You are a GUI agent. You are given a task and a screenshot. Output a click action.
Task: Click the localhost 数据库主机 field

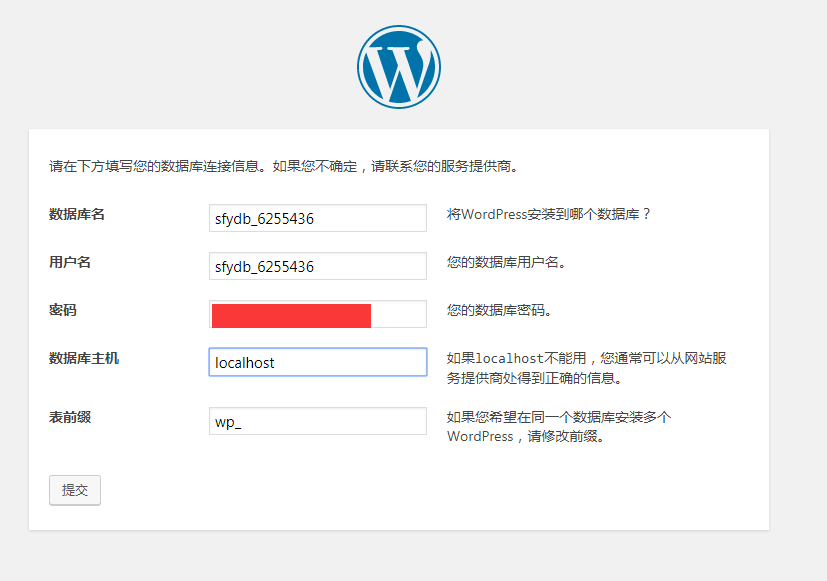point(318,362)
